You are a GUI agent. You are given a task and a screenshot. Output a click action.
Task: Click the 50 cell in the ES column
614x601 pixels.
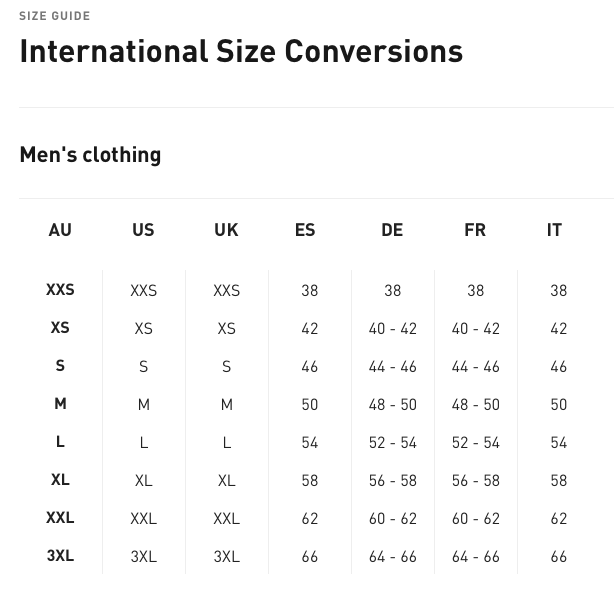pyautogui.click(x=309, y=405)
